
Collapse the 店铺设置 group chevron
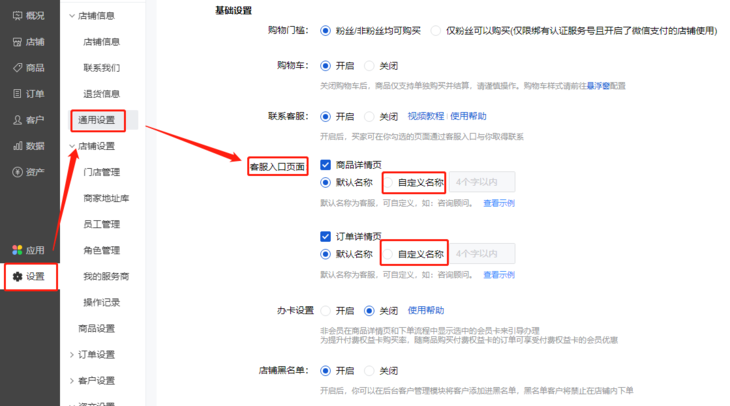pos(72,146)
